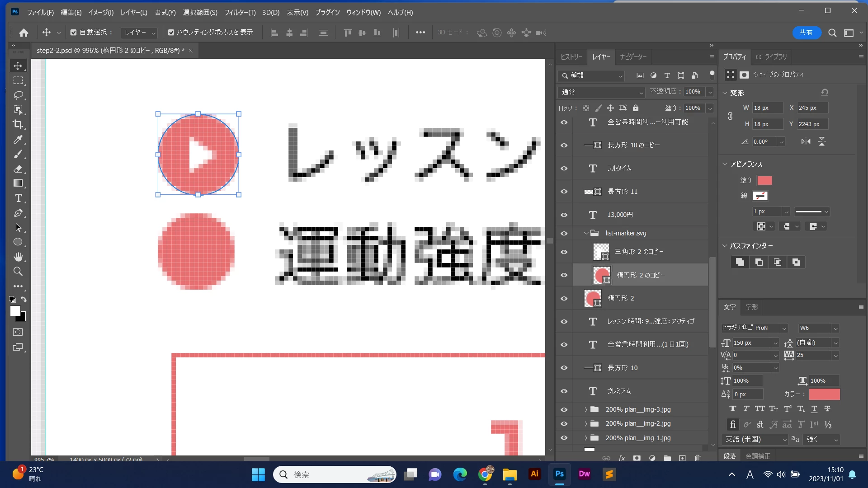The width and height of the screenshot is (868, 488).
Task: Switch to the ヒストリー tab
Action: [571, 57]
